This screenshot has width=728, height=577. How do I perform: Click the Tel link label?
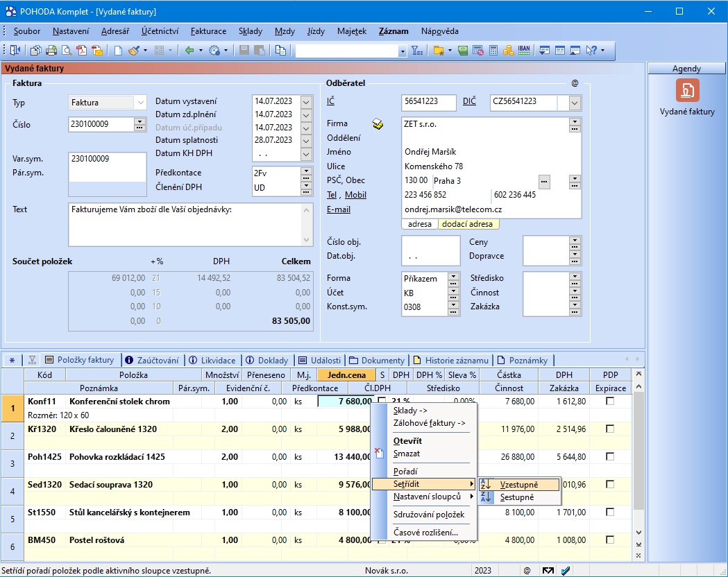click(x=332, y=195)
